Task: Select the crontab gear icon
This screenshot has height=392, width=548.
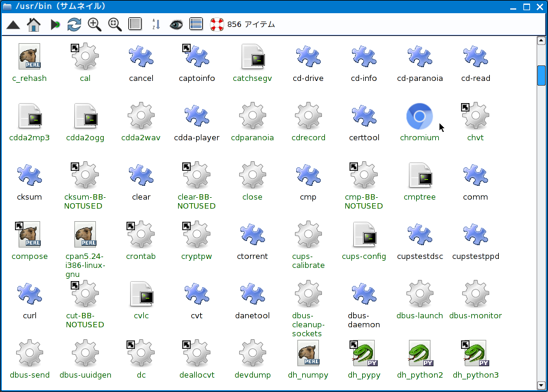Action: click(141, 234)
